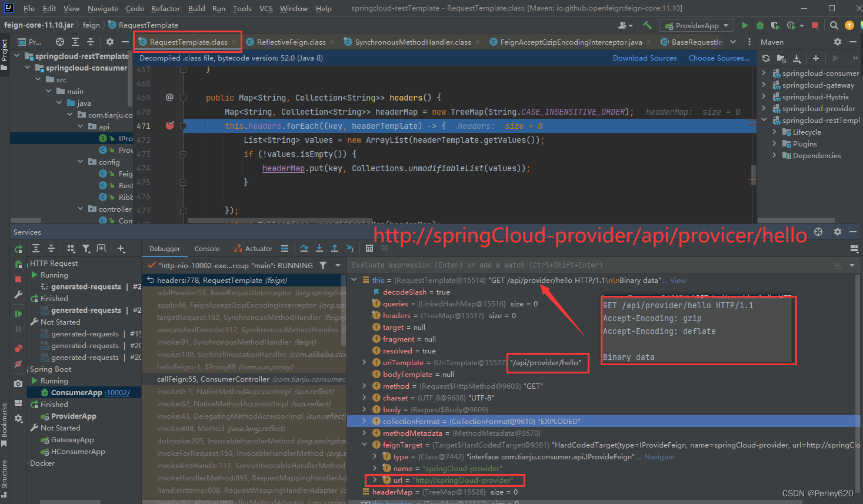Expand uriTemplate variable node
Image resolution: width=863 pixels, height=504 pixels.
(364, 362)
